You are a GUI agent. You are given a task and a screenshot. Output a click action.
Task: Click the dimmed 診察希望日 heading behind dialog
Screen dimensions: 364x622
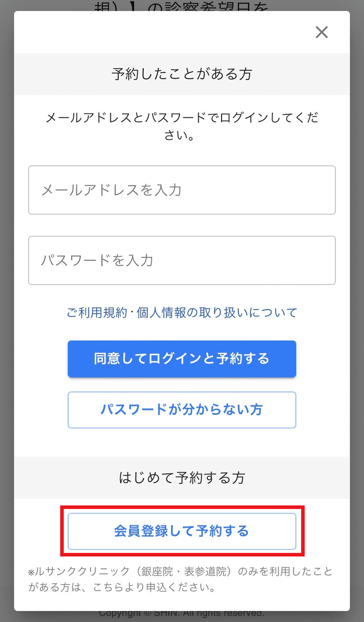(182, 5)
